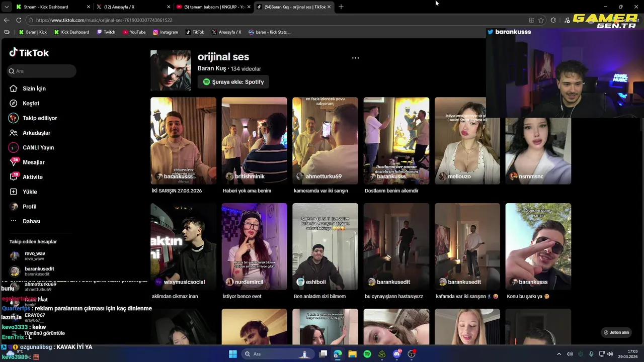Open the tab search dropdown
Viewport: 644px width, 362px height.
(6, 7)
